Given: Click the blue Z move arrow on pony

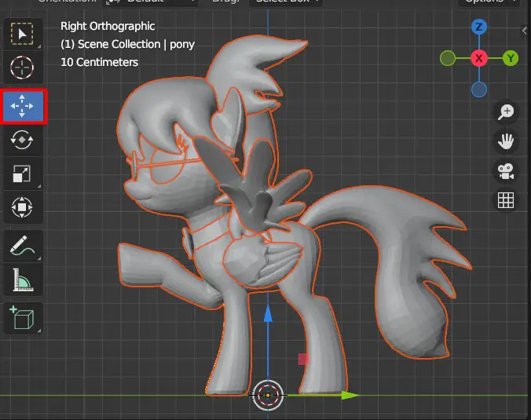Looking at the screenshot, I should [268, 314].
